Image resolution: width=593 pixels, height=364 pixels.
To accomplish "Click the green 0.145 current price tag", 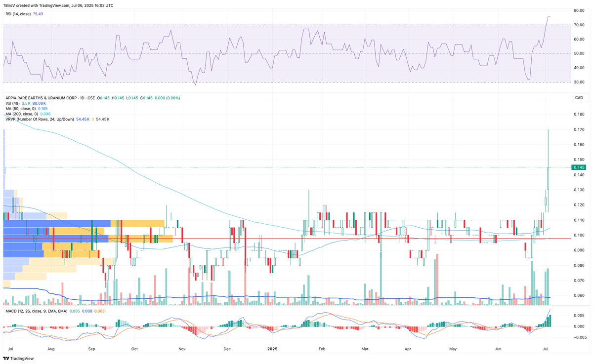I will 580,167.
